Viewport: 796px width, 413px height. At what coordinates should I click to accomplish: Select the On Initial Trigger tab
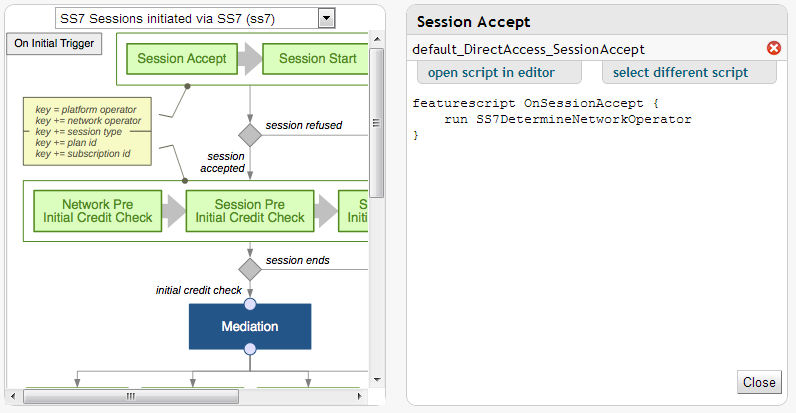[x=54, y=43]
